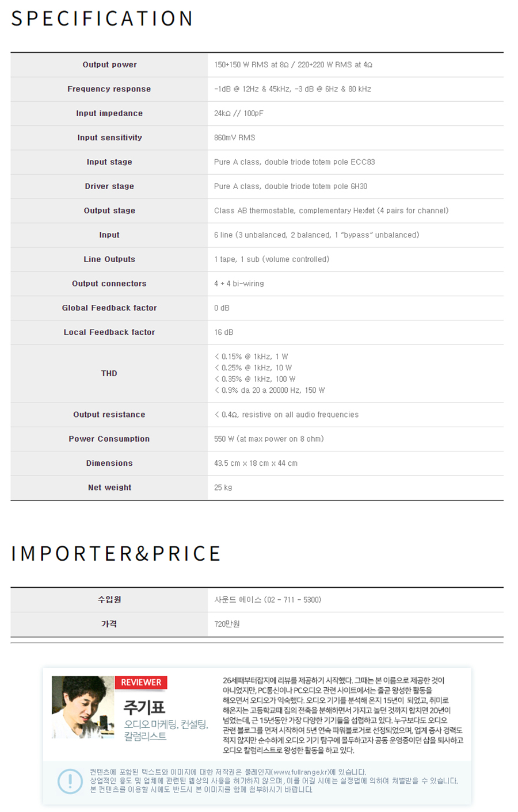Click the 가격 row label
Screen dimensions: 518x812
coord(109,624)
